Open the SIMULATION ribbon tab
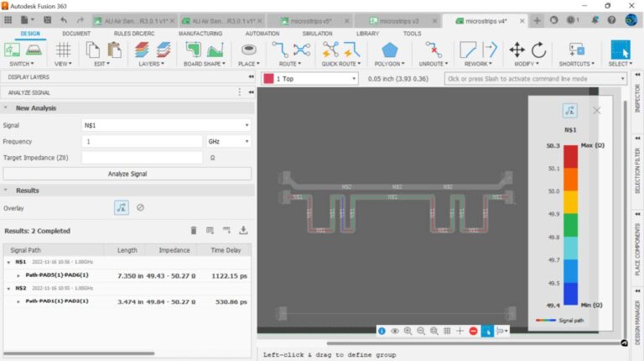The image size is (644, 361). tap(317, 34)
